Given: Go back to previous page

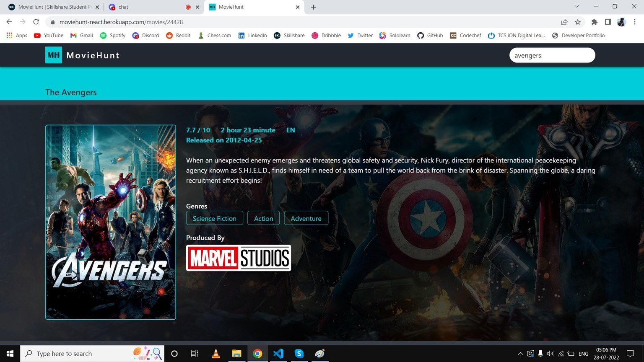Looking at the screenshot, I should pyautogui.click(x=9, y=22).
